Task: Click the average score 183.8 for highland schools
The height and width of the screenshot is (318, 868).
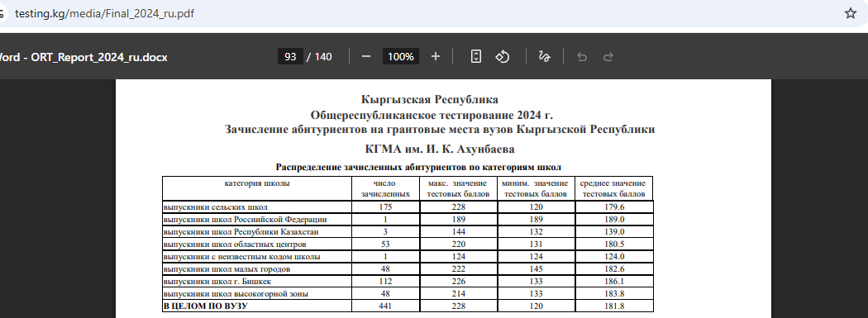Action: [614, 294]
